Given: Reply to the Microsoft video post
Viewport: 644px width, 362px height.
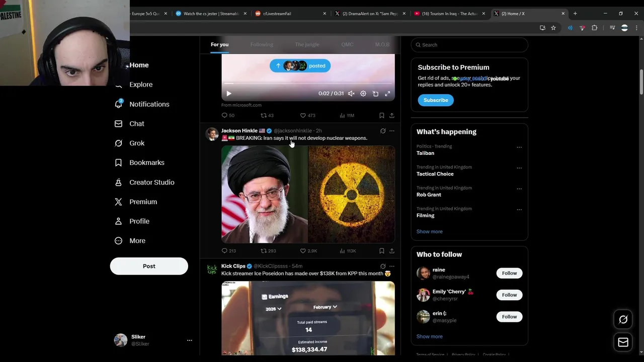Looking at the screenshot, I should [x=228, y=116].
